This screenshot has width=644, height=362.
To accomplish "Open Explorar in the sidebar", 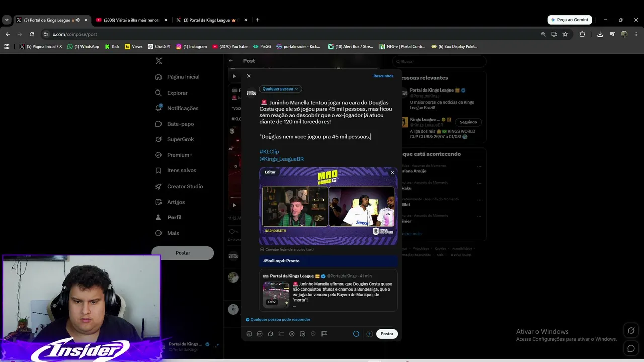I will click(x=172, y=93).
